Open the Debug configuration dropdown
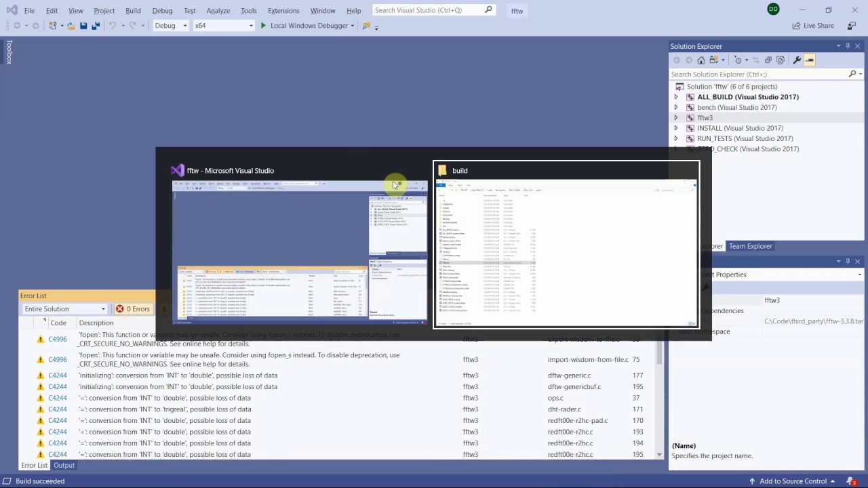This screenshot has width=868, height=488. point(171,26)
